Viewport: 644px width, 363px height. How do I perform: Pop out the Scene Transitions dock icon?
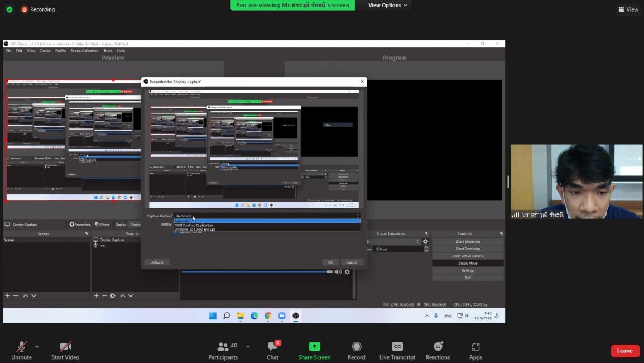click(426, 233)
